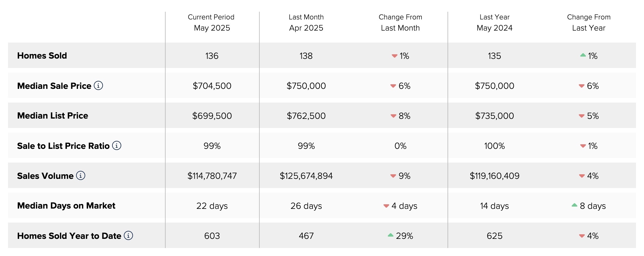Click the Change From Last Year header
644x256 pixels.
pos(589,23)
